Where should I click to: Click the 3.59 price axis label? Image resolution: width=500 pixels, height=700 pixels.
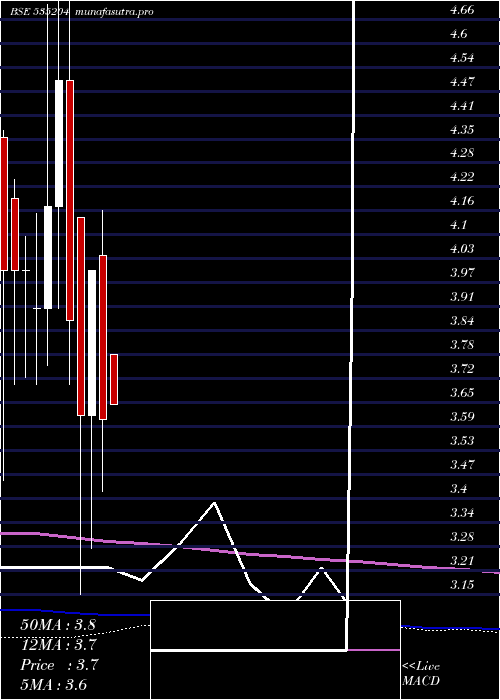pyautogui.click(x=462, y=417)
